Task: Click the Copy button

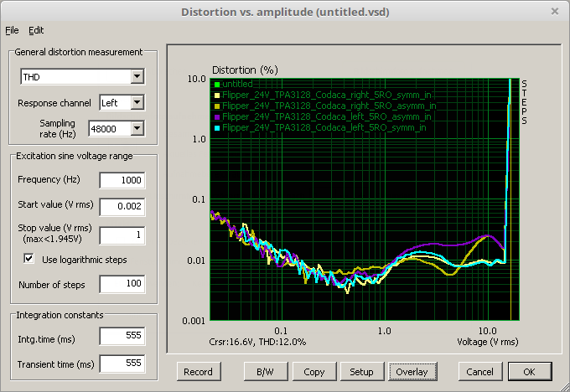Action: [314, 372]
